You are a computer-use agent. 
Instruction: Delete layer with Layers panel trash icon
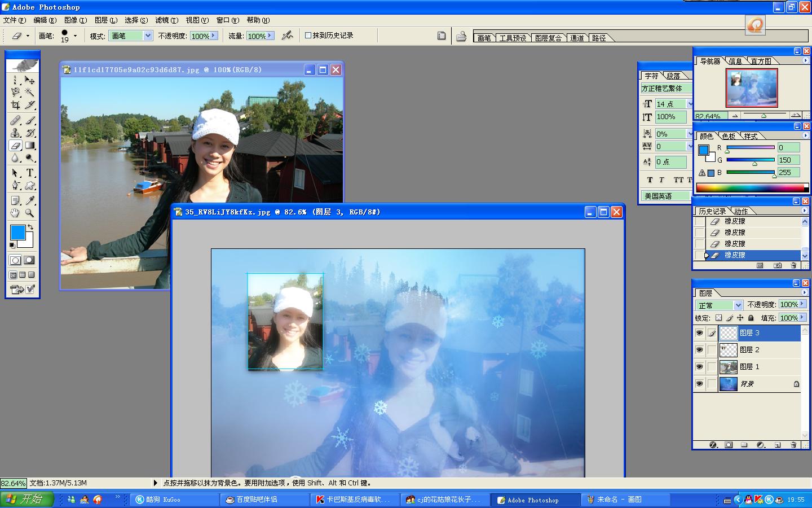coord(793,445)
